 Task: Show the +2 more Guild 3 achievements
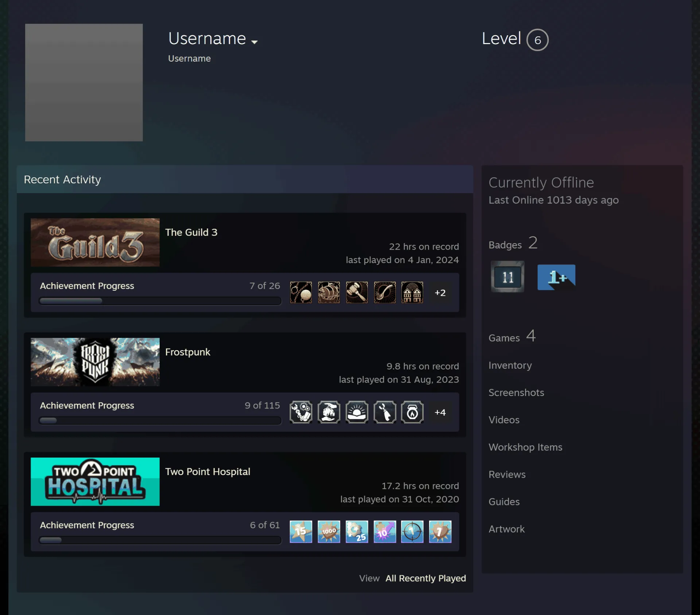(440, 293)
